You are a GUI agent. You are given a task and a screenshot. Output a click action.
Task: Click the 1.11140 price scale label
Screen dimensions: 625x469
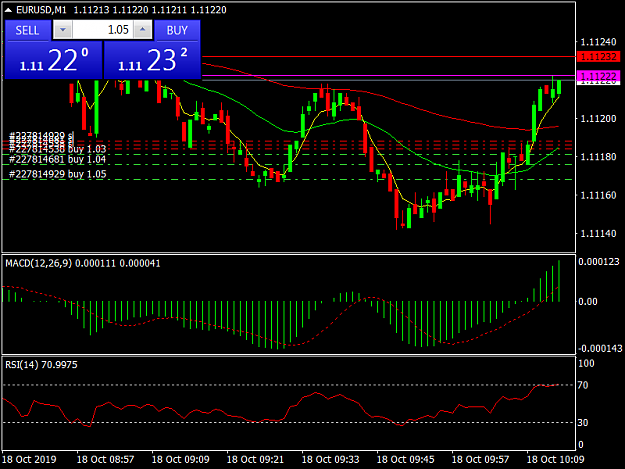(x=599, y=234)
